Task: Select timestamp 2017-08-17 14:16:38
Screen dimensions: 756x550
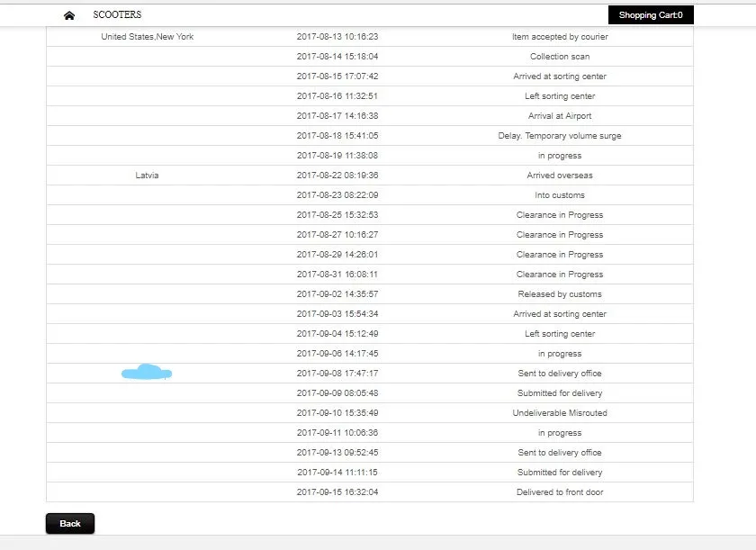Action: (x=337, y=116)
